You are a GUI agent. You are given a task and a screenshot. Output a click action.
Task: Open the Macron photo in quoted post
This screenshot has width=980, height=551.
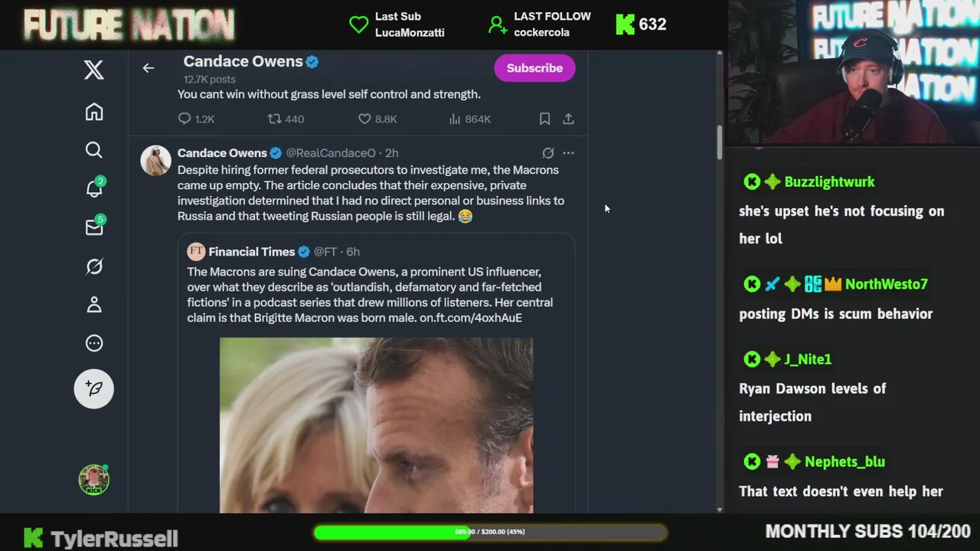pyautogui.click(x=376, y=425)
